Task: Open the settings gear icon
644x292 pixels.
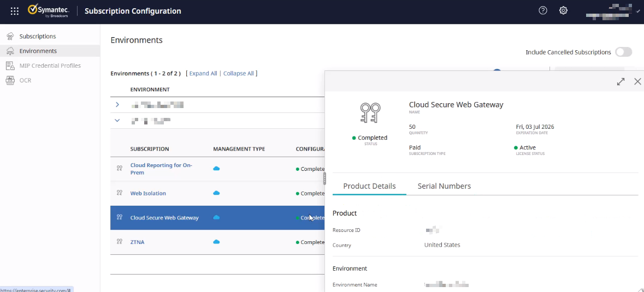Action: [x=564, y=11]
